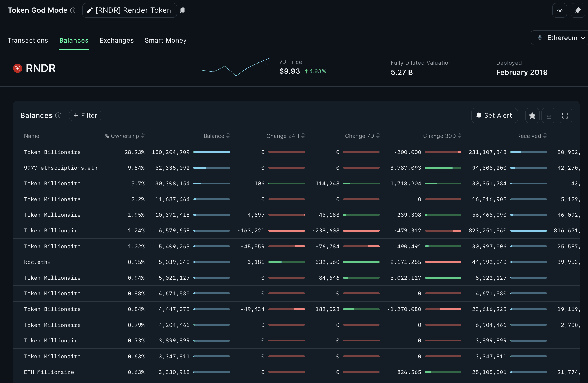
Task: Download the balances table data
Action: (549, 115)
